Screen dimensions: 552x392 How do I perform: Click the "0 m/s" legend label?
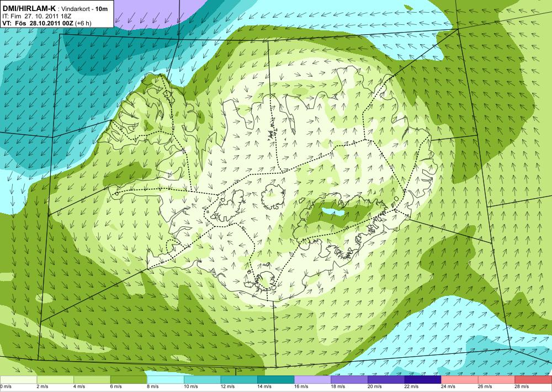point(6,386)
